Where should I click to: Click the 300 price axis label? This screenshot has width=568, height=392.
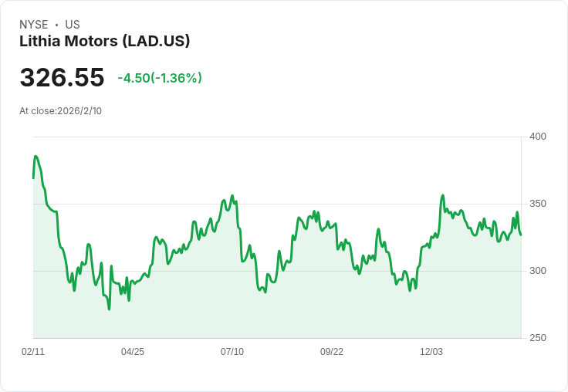(538, 271)
